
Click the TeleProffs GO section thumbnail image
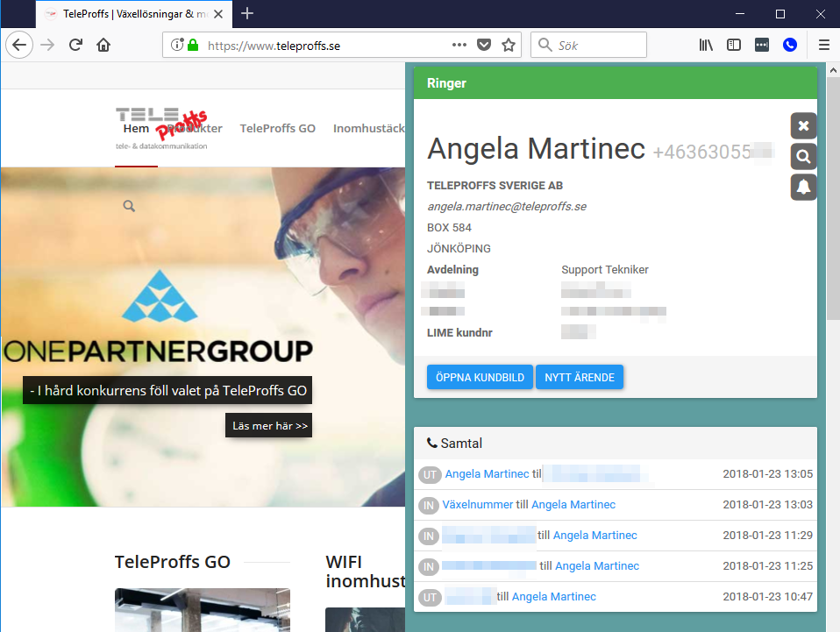203,610
